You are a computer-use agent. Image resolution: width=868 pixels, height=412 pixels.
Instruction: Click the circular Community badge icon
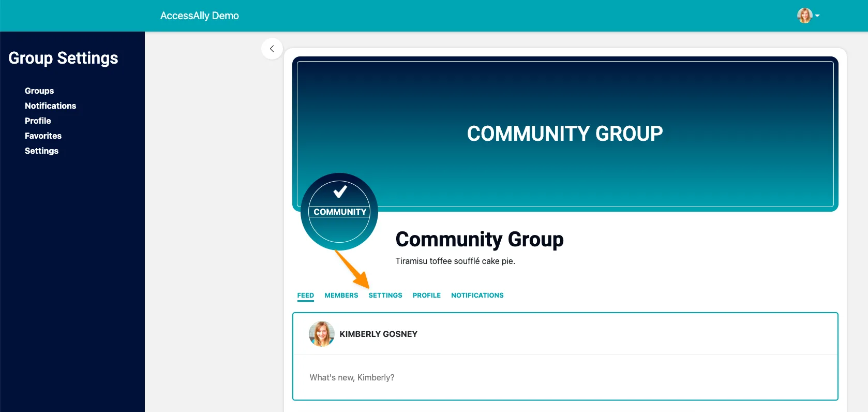click(339, 212)
